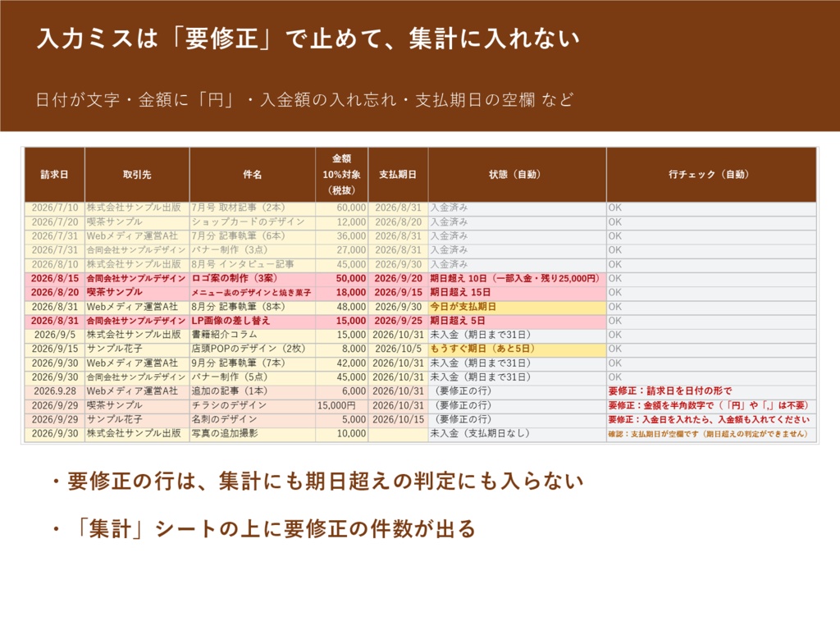Click チラシのデザイン cell
The width and height of the screenshot is (840, 630).
pos(253,405)
